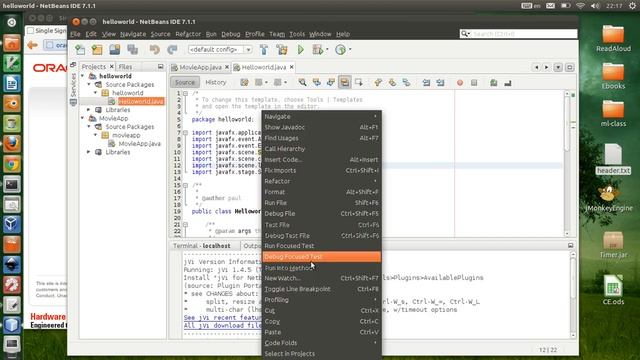The height and width of the screenshot is (360, 640).
Task: Click the system volume indicator
Action: 595,6
